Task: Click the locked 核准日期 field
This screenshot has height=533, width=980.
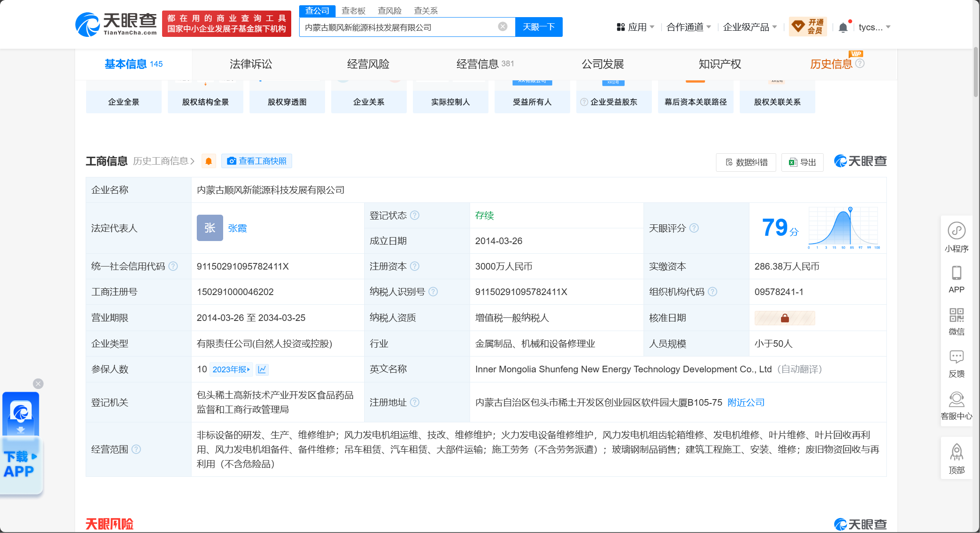Action: coord(785,318)
